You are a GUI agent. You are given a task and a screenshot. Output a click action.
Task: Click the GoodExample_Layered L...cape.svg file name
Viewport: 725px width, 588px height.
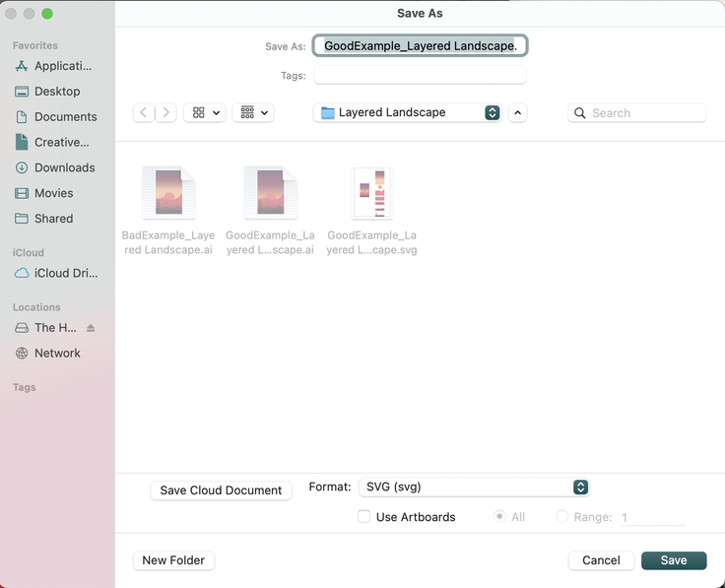(371, 242)
